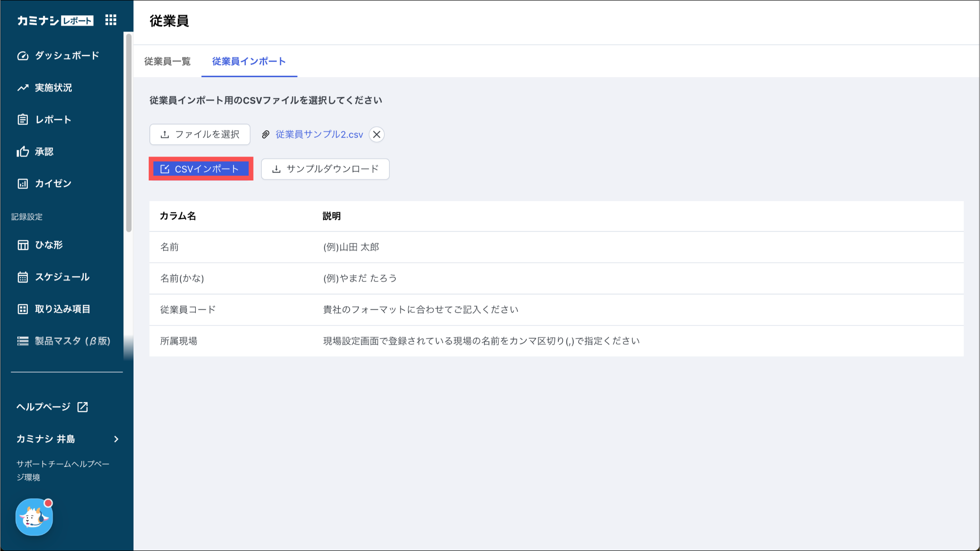Remove the attached 従業員サンプル2.csv file

coord(377,135)
